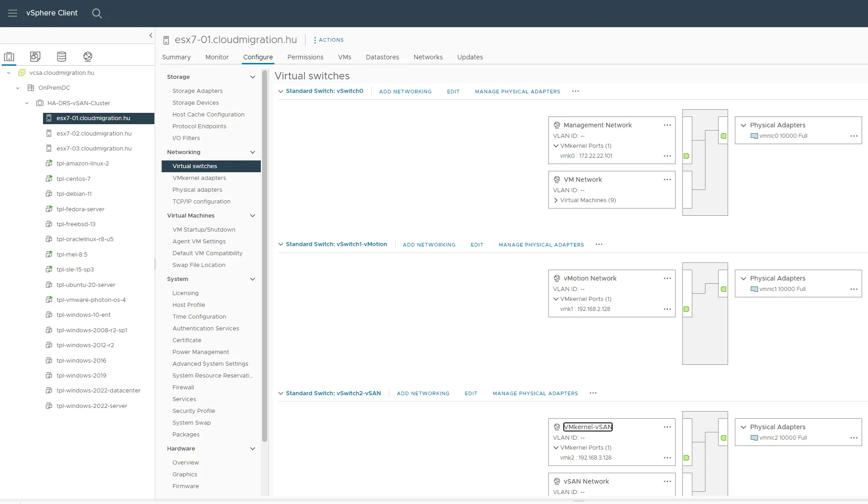Collapse the left navigation pane
The height and width of the screenshot is (504, 868).
click(x=151, y=35)
